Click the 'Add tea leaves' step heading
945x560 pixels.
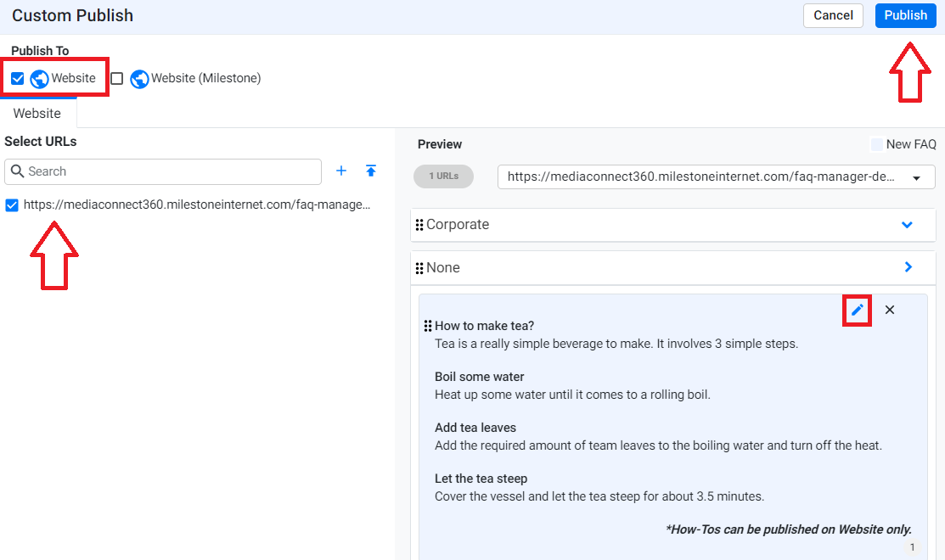(x=475, y=428)
